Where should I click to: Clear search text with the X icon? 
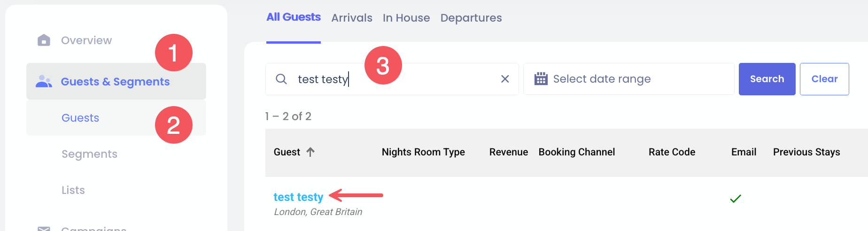pyautogui.click(x=505, y=79)
